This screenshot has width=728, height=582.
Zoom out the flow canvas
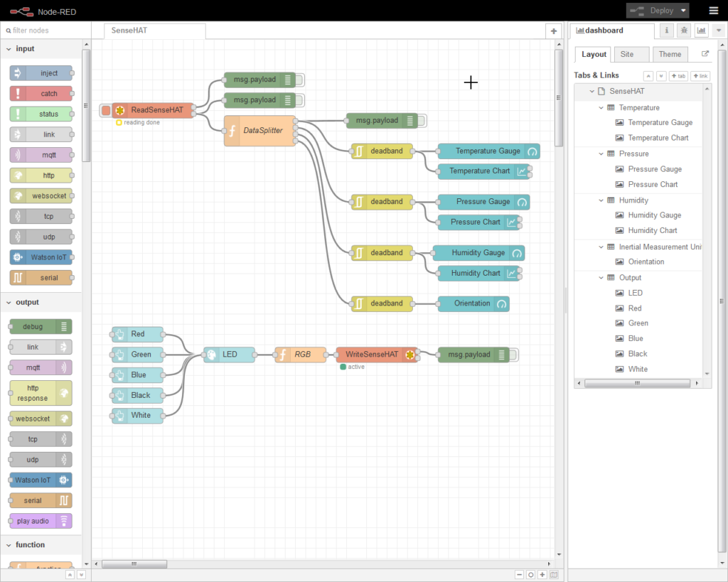click(x=520, y=575)
